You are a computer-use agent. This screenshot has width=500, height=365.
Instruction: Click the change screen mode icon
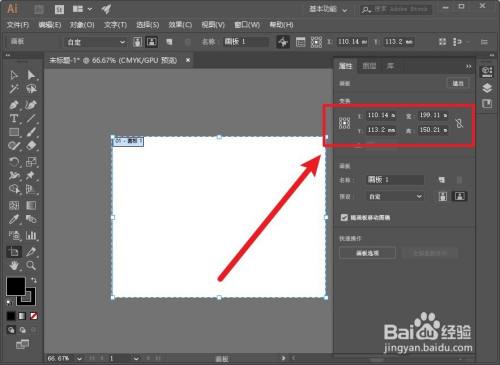point(22,344)
